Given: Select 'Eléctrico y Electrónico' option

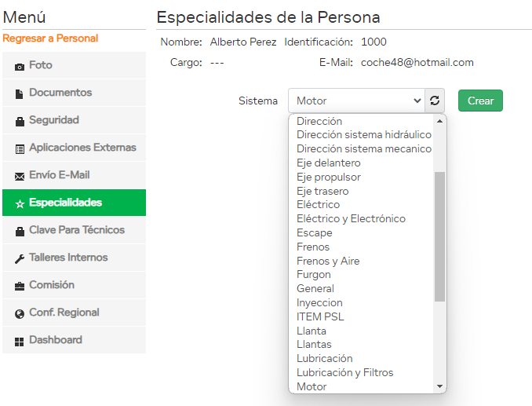Looking at the screenshot, I should point(351,218).
